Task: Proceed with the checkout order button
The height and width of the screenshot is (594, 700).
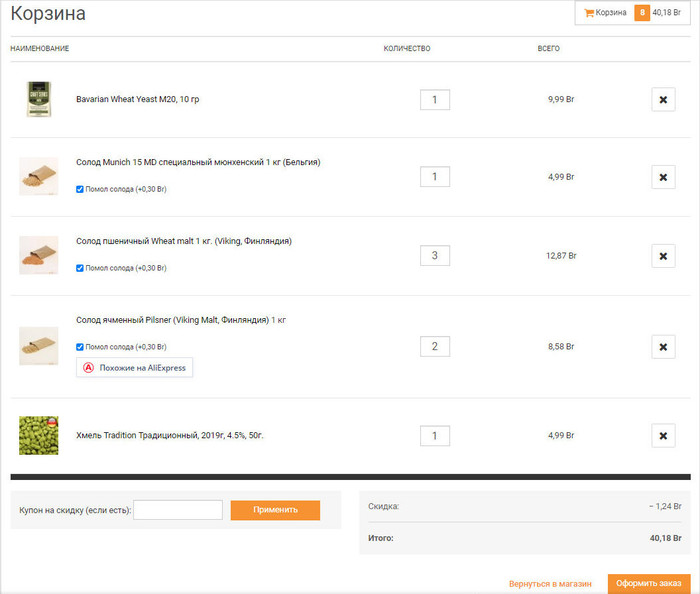Action: click(649, 584)
